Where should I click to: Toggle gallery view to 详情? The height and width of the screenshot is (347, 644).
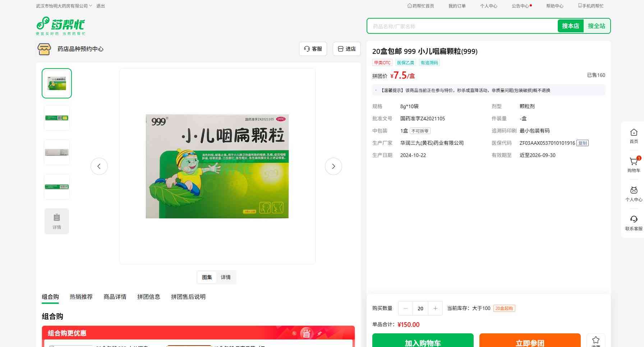pos(226,277)
